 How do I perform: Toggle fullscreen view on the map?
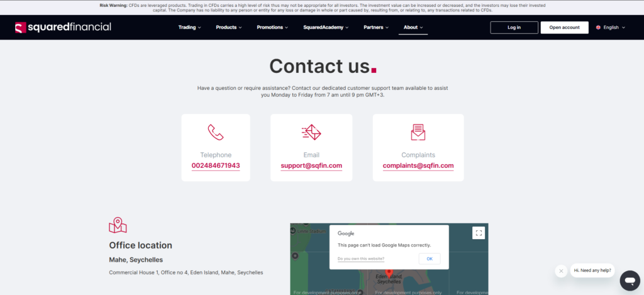tap(479, 233)
